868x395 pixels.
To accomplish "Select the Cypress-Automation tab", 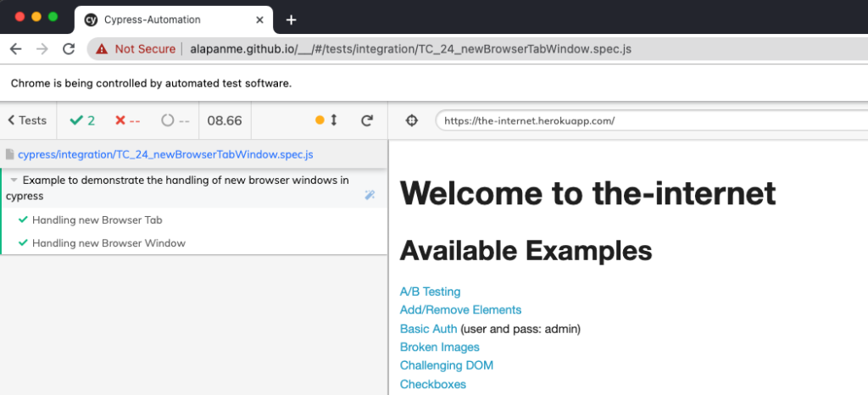I will (173, 19).
